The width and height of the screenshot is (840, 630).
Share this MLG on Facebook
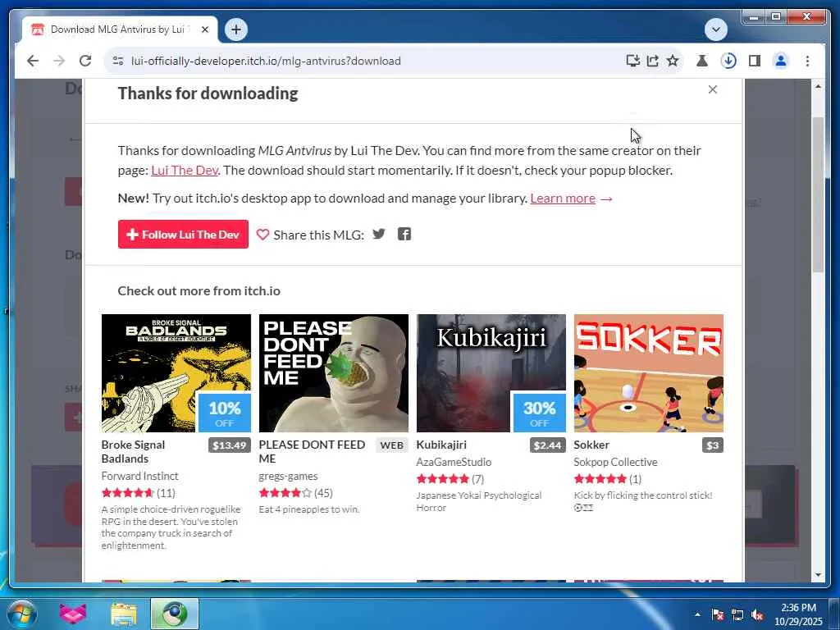pyautogui.click(x=404, y=234)
